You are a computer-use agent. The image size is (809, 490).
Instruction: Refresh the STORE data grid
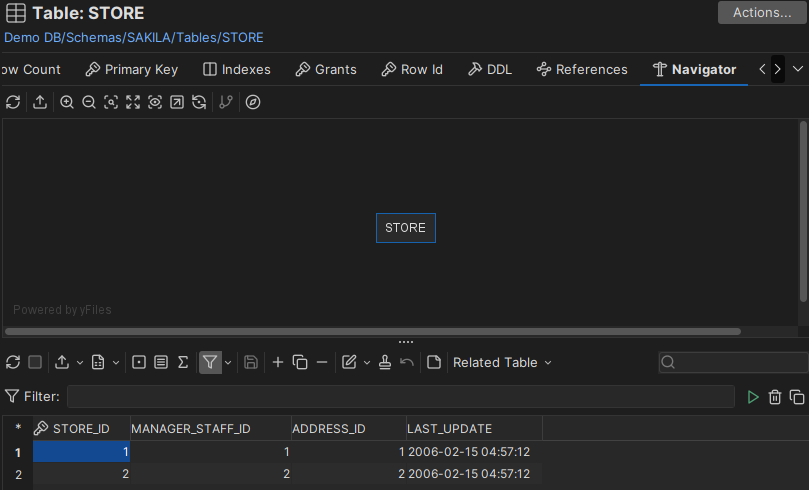tap(13, 363)
